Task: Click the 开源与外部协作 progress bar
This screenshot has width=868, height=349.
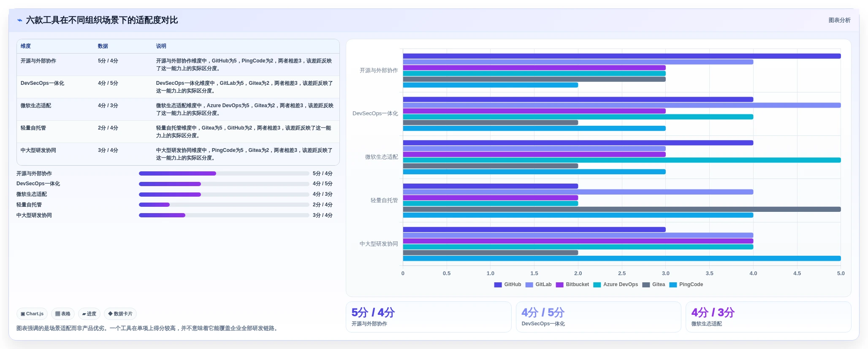Action: click(x=224, y=173)
